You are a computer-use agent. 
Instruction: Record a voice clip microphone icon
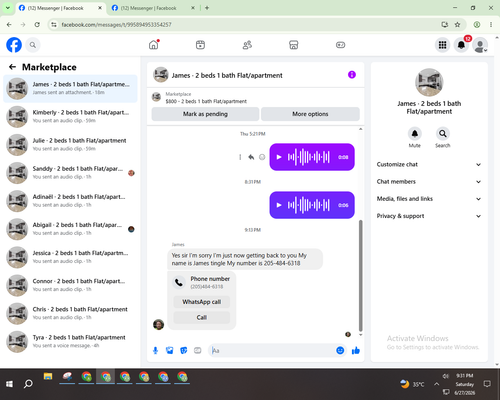[155, 350]
